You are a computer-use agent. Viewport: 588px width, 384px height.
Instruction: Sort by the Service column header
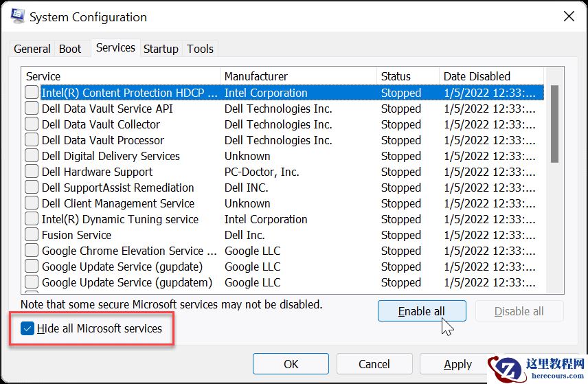click(x=121, y=76)
